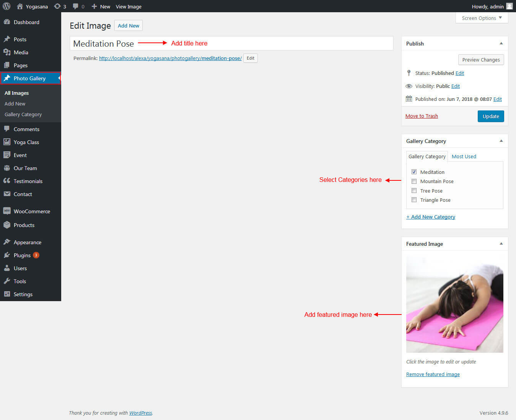Edit the Status setting

pyautogui.click(x=460, y=73)
